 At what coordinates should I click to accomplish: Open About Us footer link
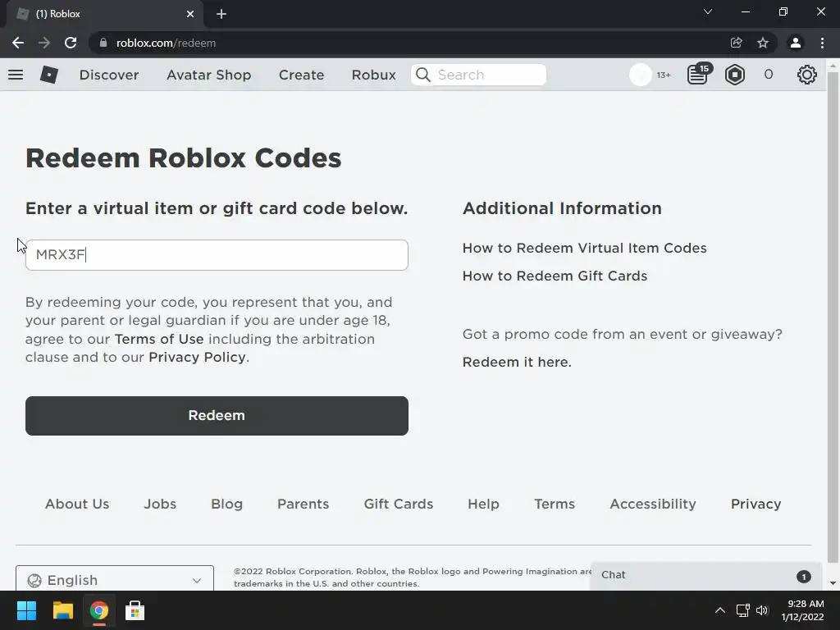coord(77,504)
